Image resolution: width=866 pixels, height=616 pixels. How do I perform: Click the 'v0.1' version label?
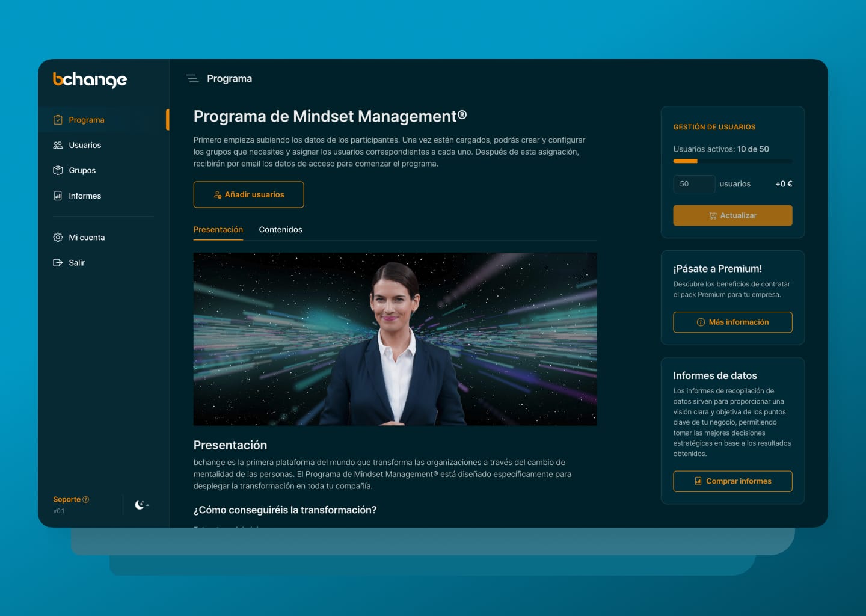[x=59, y=511]
